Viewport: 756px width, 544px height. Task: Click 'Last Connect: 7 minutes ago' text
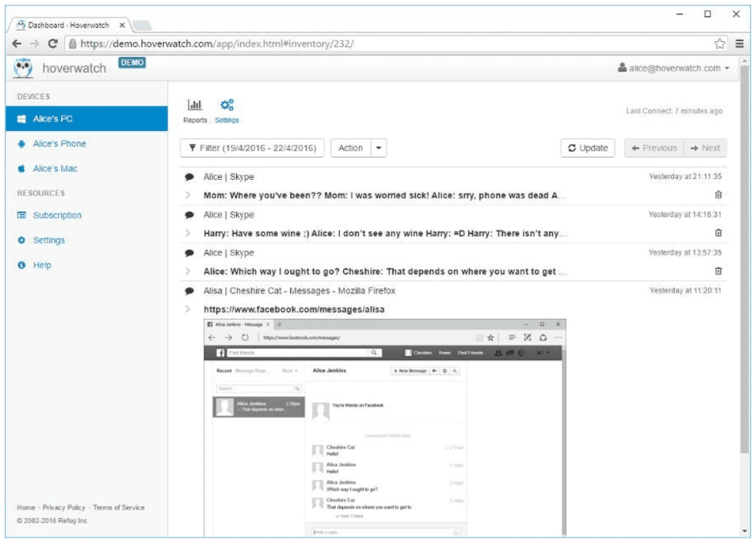(674, 111)
